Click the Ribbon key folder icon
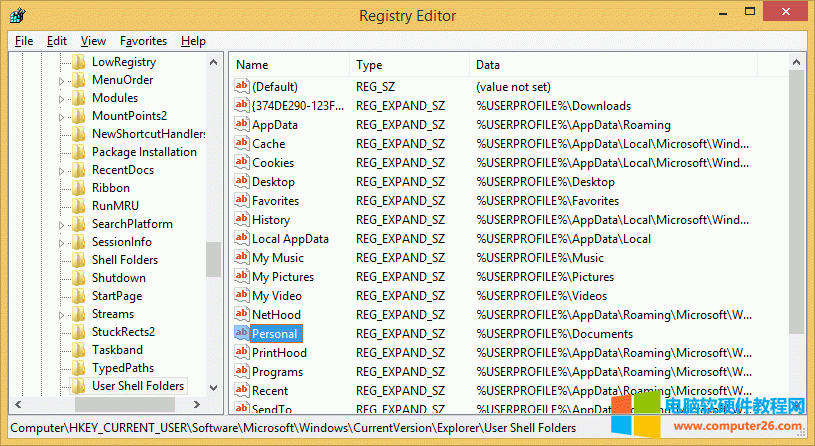815x446 pixels. 79,188
